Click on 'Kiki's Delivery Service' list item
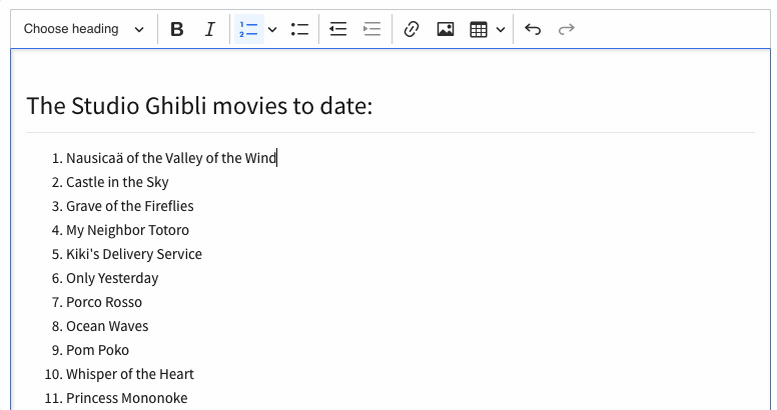The width and height of the screenshot is (777, 410). (x=134, y=254)
